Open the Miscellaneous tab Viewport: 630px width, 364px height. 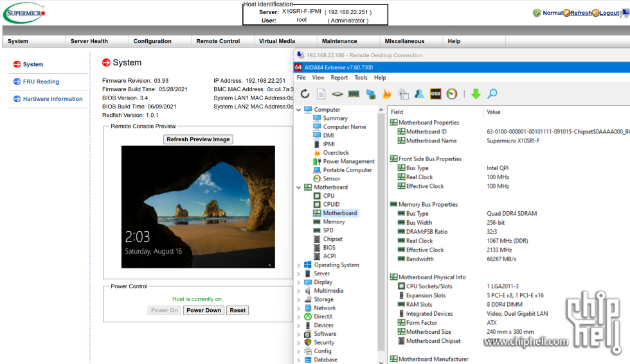404,41
